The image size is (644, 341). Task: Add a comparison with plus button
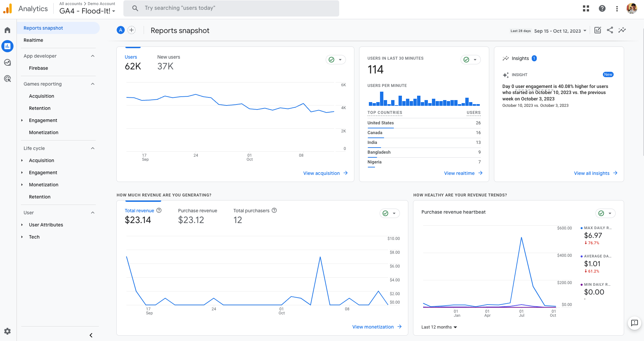pyautogui.click(x=131, y=30)
